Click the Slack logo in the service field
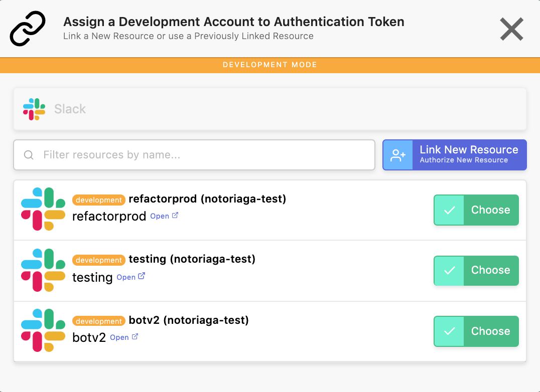Image resolution: width=540 pixels, height=392 pixels. pyautogui.click(x=34, y=109)
